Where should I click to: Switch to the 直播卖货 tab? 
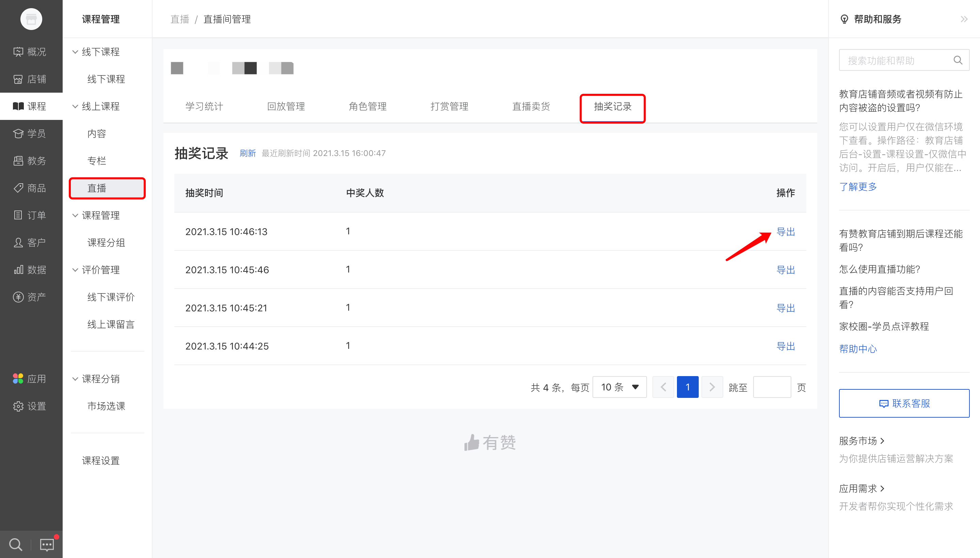531,106
